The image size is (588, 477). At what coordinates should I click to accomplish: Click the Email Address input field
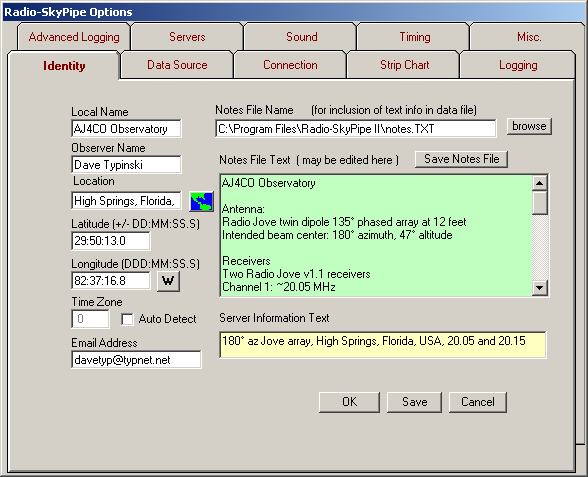tap(136, 360)
